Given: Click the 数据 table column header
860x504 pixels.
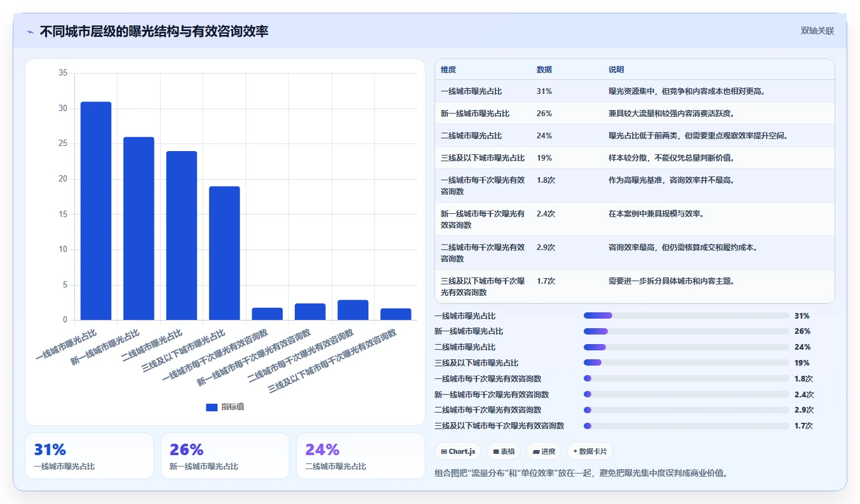Looking at the screenshot, I should tap(544, 70).
